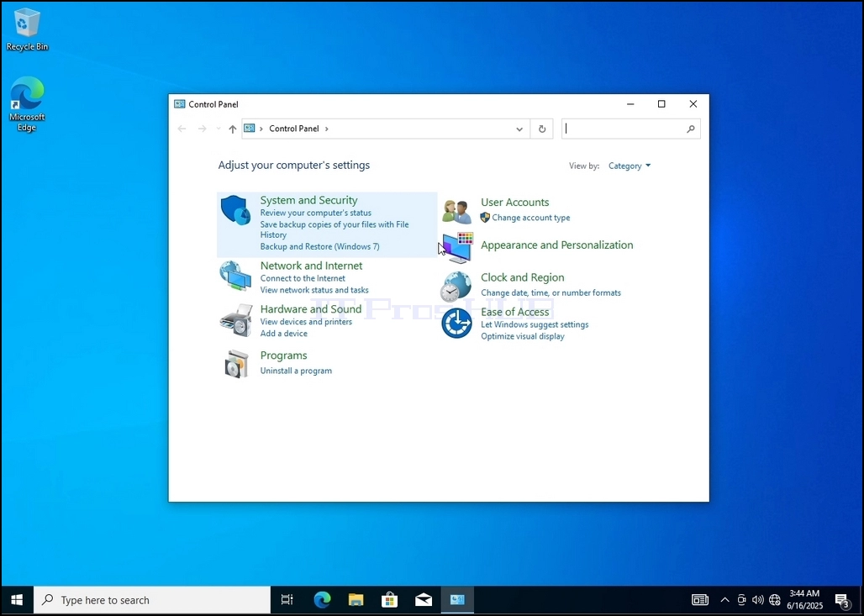This screenshot has width=864, height=616.
Task: Click Optimize visual display
Action: [523, 336]
